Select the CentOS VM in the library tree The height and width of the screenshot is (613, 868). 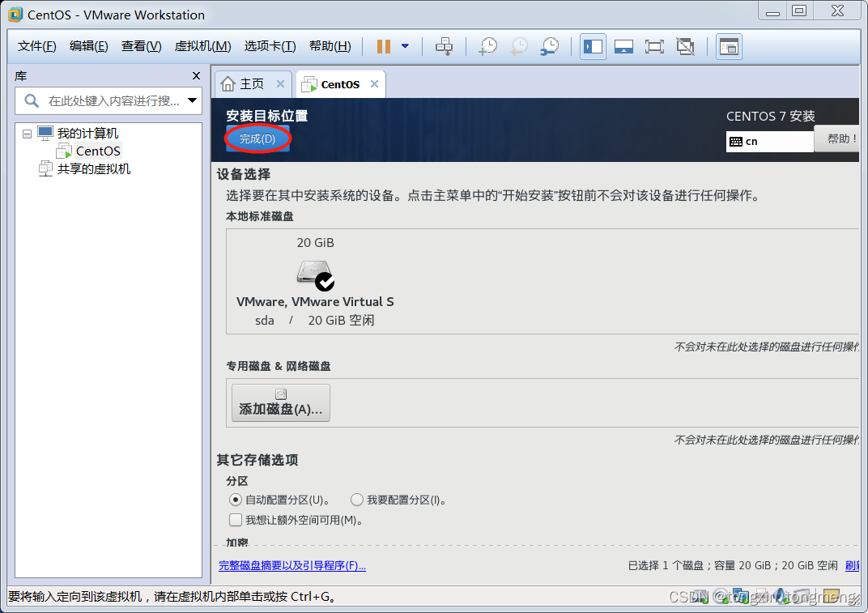(x=98, y=151)
